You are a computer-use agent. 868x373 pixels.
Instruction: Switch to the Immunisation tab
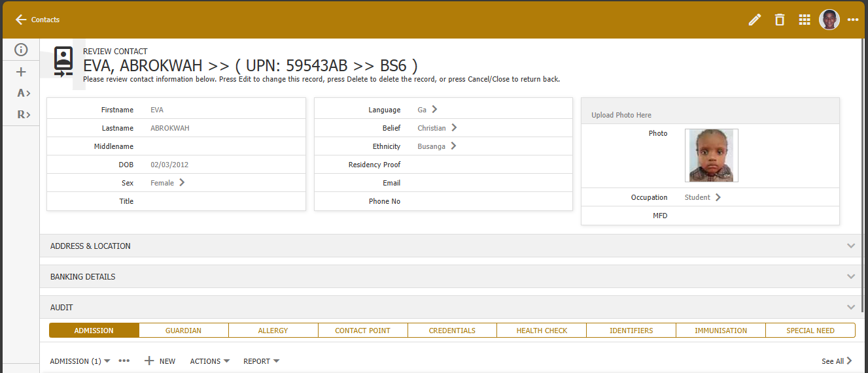click(720, 331)
